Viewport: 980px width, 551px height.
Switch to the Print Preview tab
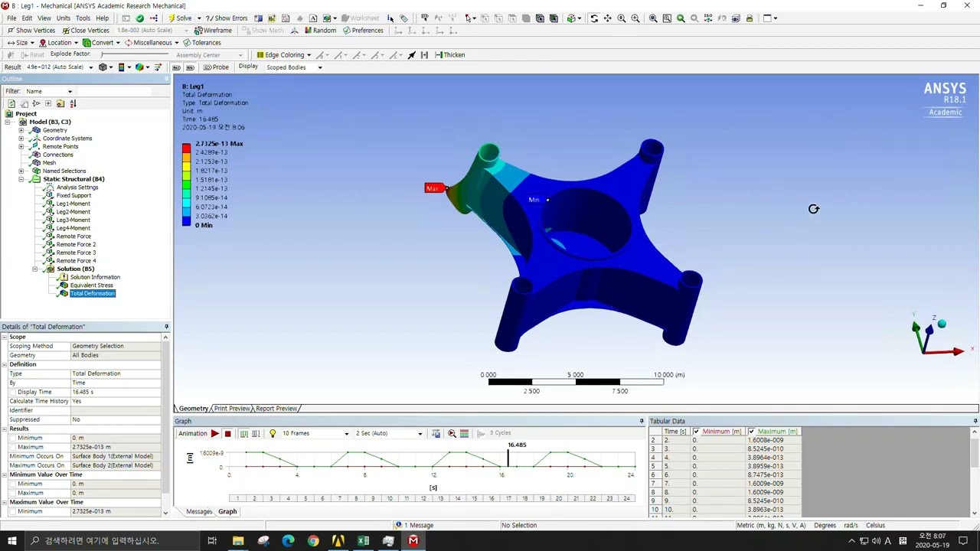click(x=232, y=409)
